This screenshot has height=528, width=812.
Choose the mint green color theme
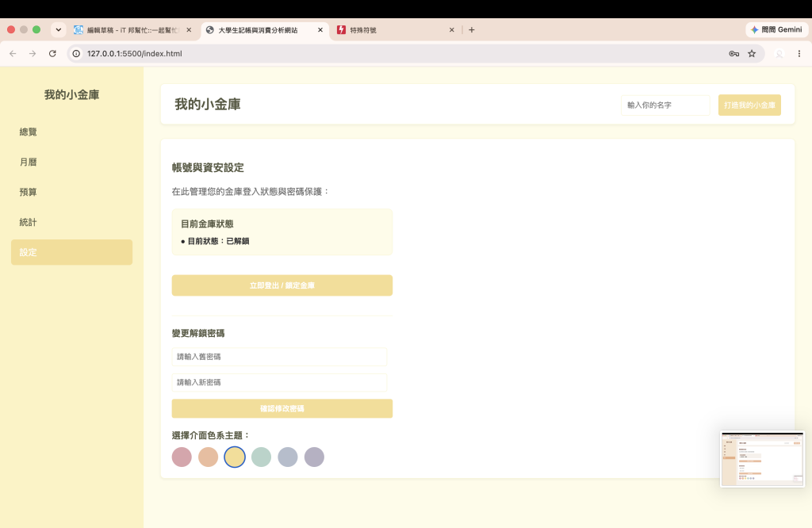click(261, 457)
